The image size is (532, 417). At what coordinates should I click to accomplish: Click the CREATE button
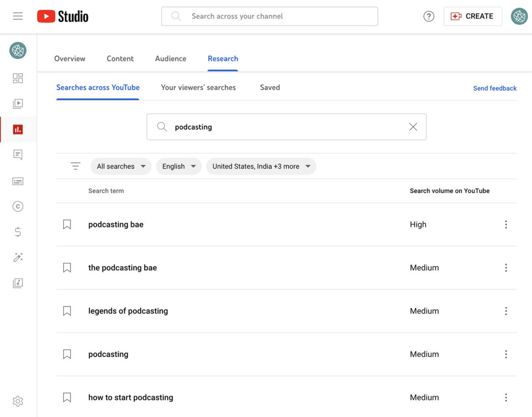click(473, 16)
